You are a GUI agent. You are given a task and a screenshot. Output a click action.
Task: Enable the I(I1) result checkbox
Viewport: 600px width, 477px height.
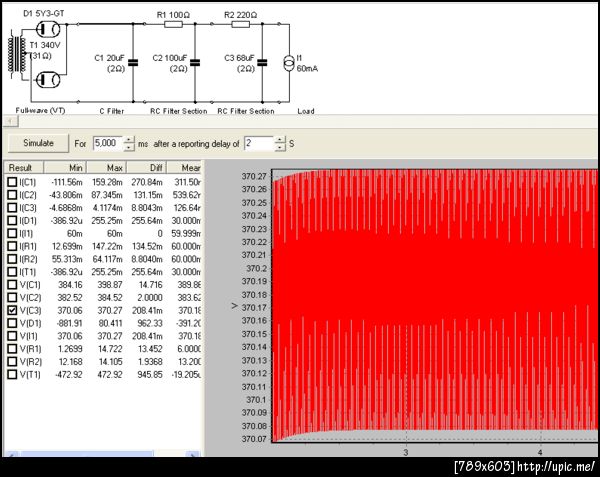click(x=12, y=233)
